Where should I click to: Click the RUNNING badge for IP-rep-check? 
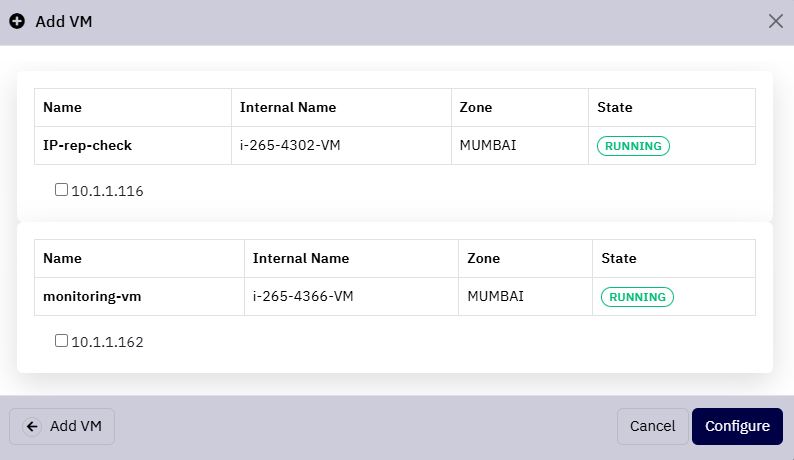(633, 146)
